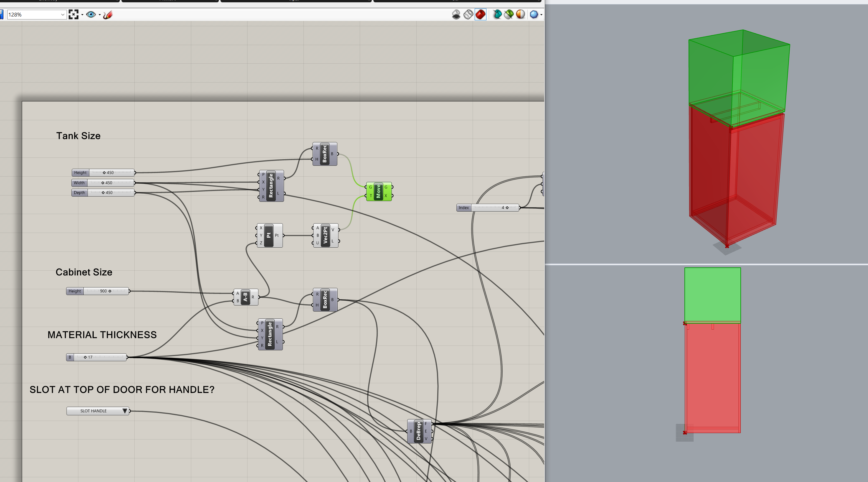This screenshot has width=868, height=482.
Task: Open the zoom level combo box
Action: pos(37,14)
